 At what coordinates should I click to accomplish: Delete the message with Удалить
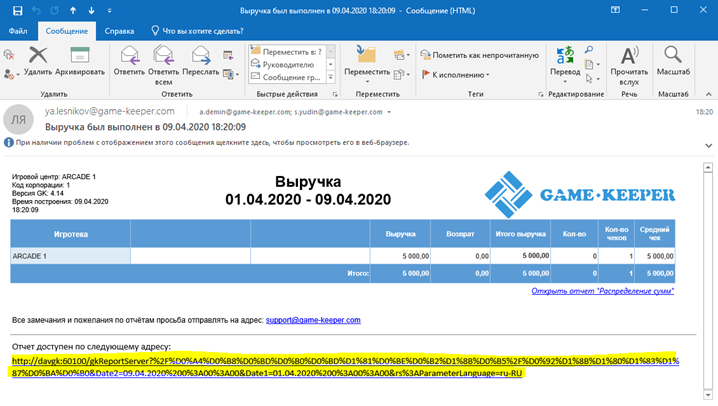pyautogui.click(x=38, y=61)
